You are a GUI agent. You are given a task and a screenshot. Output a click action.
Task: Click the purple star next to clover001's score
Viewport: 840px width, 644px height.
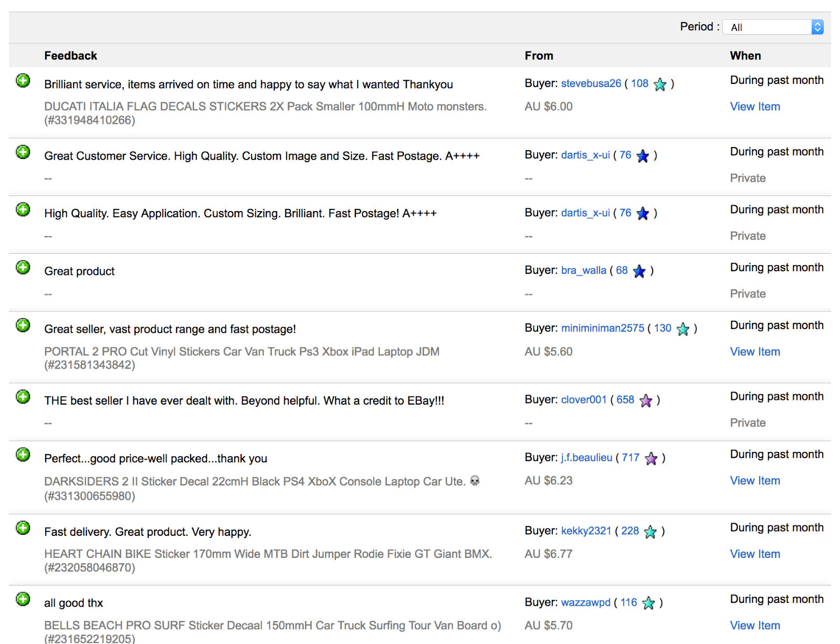click(646, 400)
